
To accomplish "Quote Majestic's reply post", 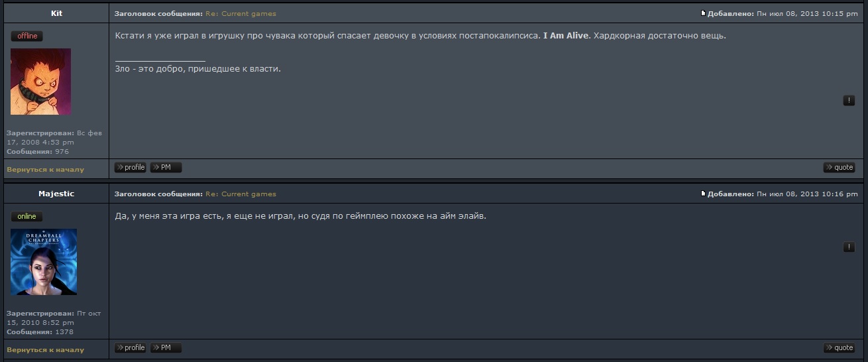I will 840,348.
